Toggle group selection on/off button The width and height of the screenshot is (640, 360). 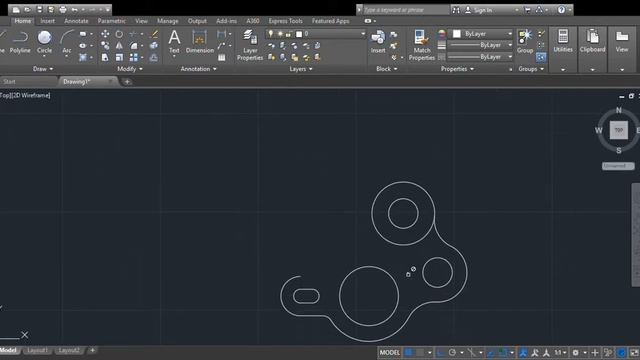click(x=541, y=57)
